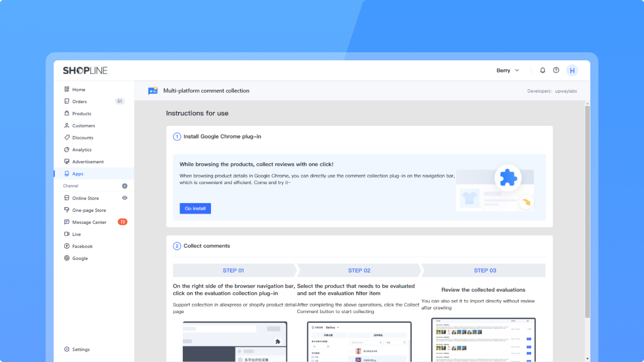Add a channel with plus icon

click(x=124, y=186)
